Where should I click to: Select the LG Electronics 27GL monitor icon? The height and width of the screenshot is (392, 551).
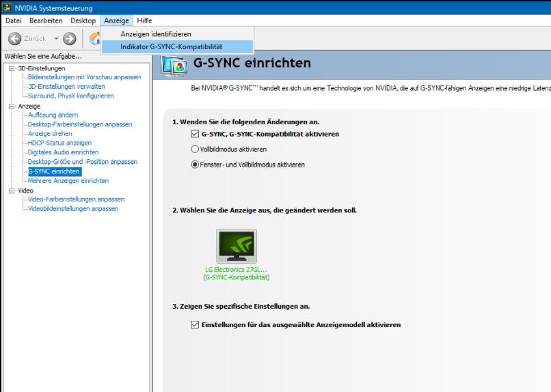point(237,246)
